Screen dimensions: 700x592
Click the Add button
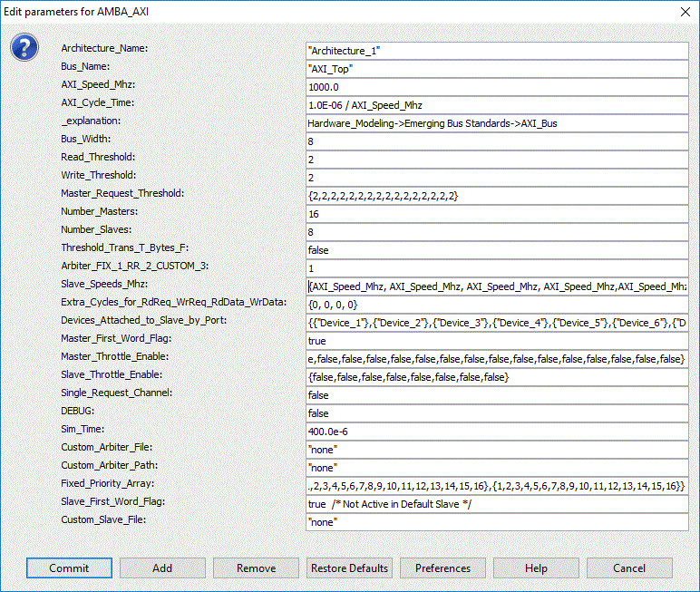tap(162, 568)
